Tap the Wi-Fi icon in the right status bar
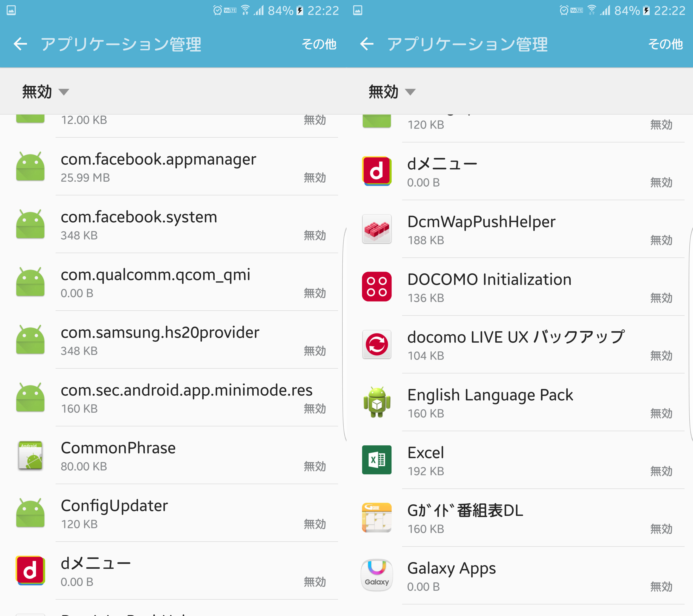The image size is (693, 616). (592, 10)
